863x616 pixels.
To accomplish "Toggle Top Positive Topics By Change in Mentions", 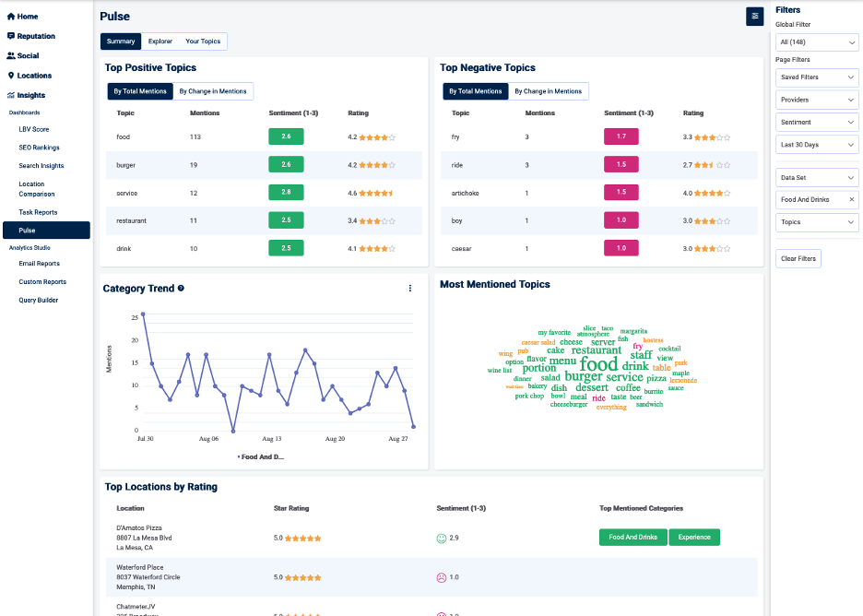I will [x=212, y=91].
